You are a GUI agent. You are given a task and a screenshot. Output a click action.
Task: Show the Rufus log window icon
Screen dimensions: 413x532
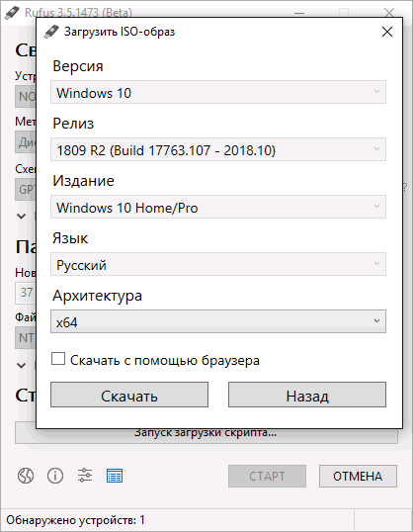tap(115, 476)
